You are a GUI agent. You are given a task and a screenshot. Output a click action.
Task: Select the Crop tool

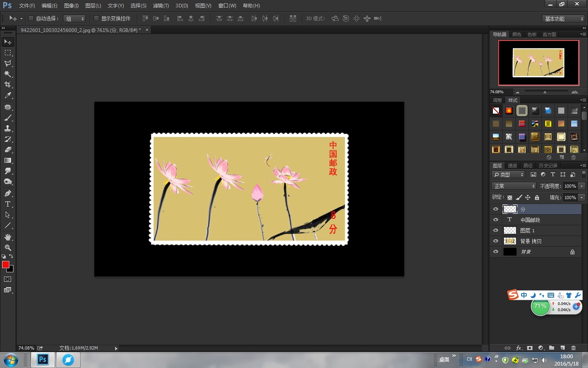(8, 85)
